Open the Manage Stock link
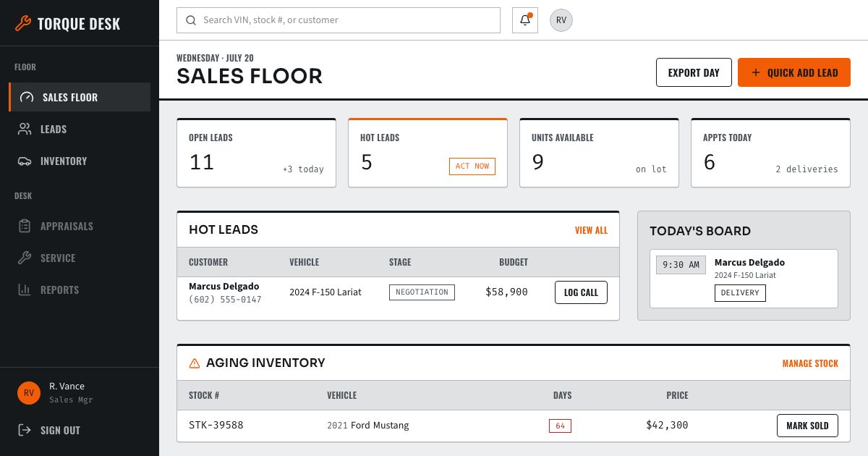Image resolution: width=868 pixels, height=456 pixels. pos(810,363)
